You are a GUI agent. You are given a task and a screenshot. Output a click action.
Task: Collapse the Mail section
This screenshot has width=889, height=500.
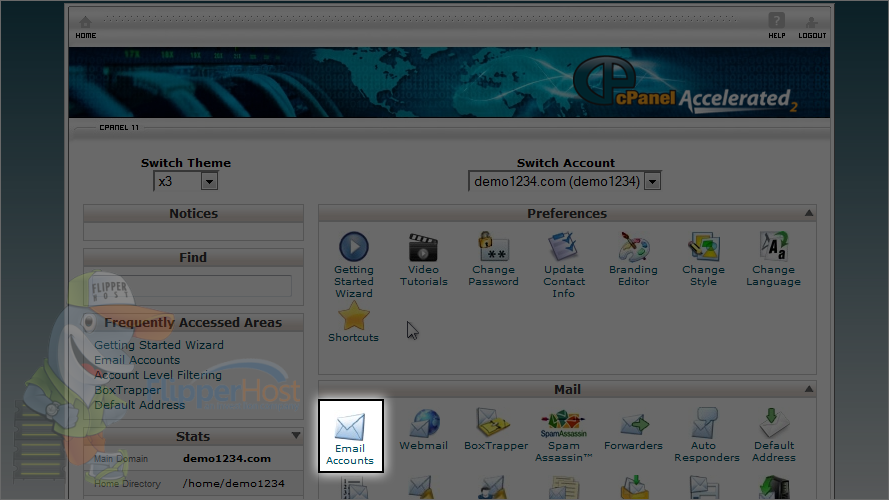click(x=809, y=389)
